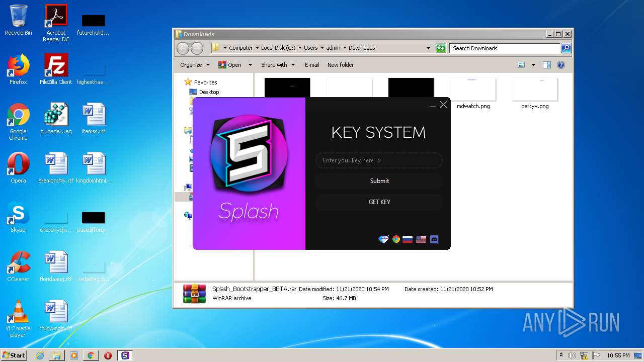Screen dimensions: 644x362
Task: Click the volume tray icon
Action: click(572, 355)
